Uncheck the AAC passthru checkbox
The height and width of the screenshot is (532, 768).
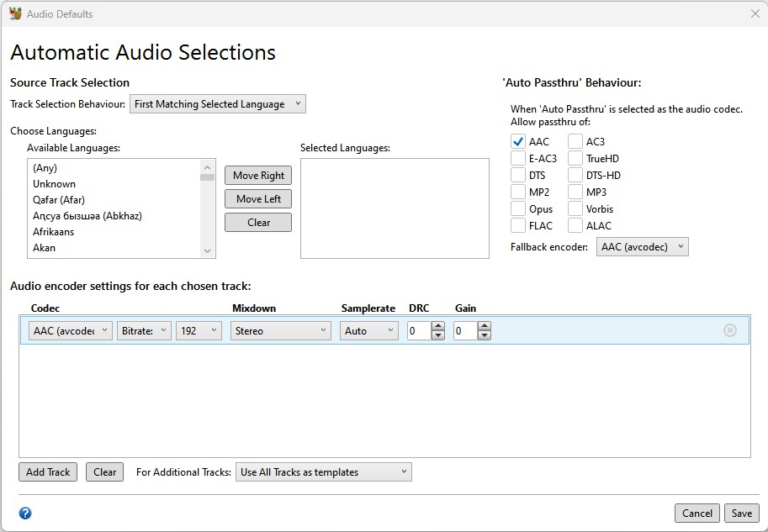tap(518, 142)
